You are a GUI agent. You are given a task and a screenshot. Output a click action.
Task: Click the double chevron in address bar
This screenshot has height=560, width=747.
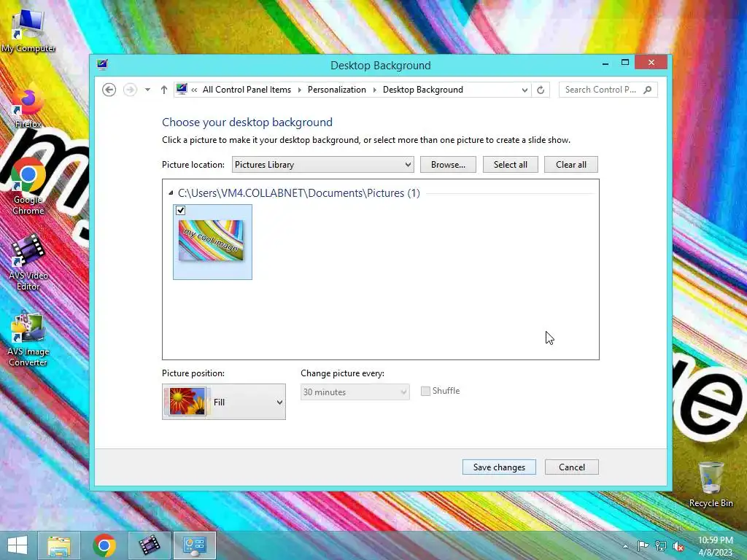[x=194, y=90]
